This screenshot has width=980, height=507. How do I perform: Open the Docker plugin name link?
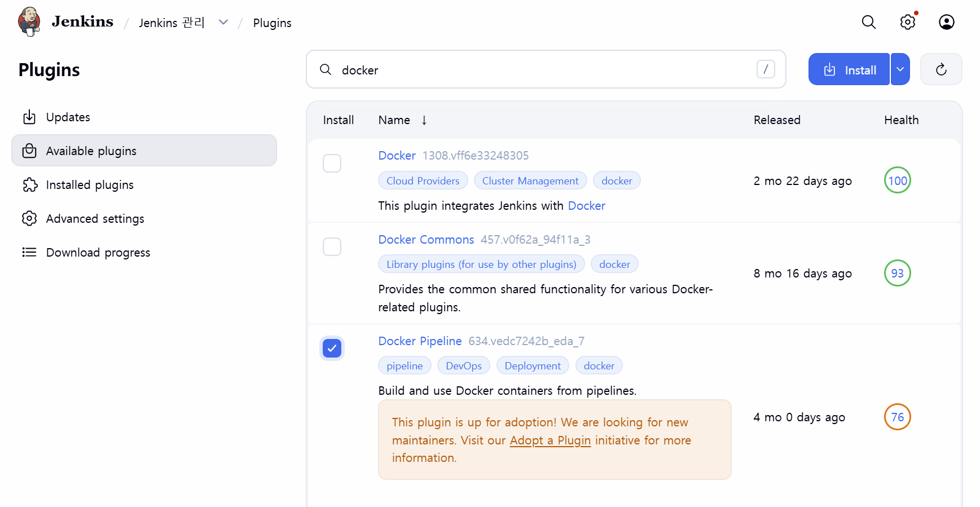397,156
